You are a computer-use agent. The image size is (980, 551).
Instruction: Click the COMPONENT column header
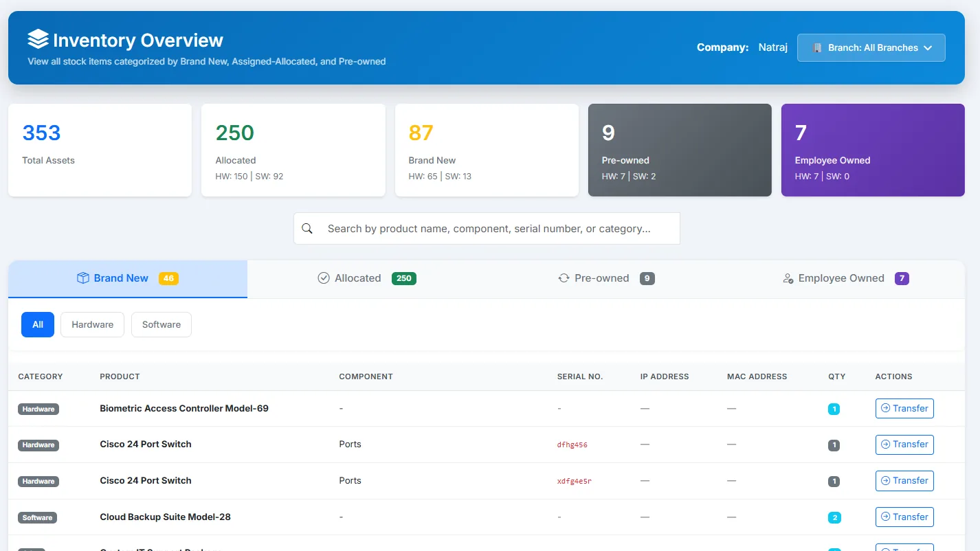tap(366, 376)
